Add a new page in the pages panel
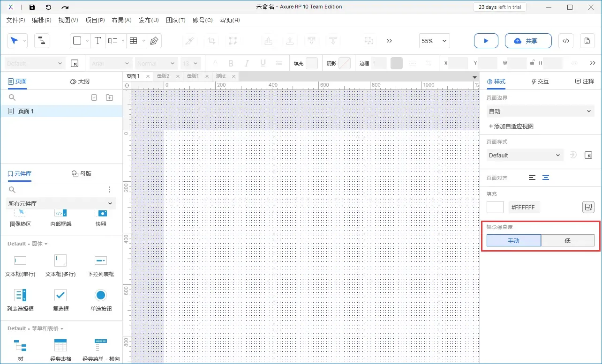 pyautogui.click(x=94, y=97)
